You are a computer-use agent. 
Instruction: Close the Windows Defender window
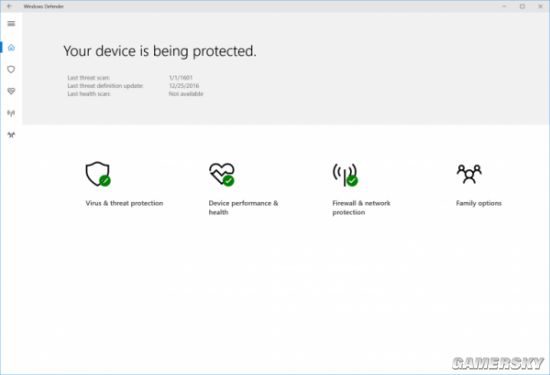540,6
